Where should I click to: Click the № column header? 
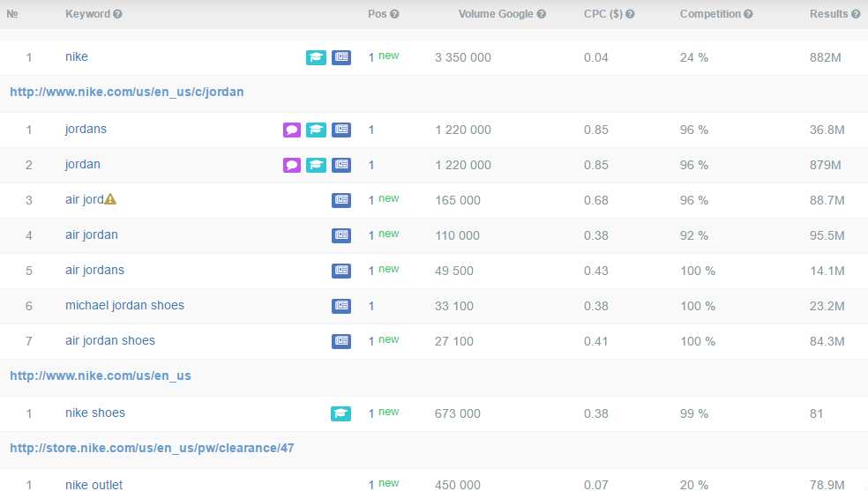click(x=12, y=14)
